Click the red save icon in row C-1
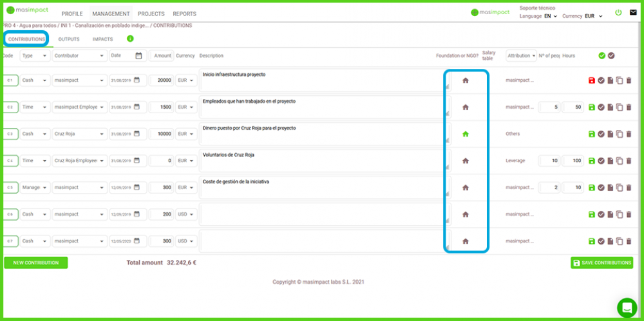The width and height of the screenshot is (644, 321). pyautogui.click(x=592, y=80)
